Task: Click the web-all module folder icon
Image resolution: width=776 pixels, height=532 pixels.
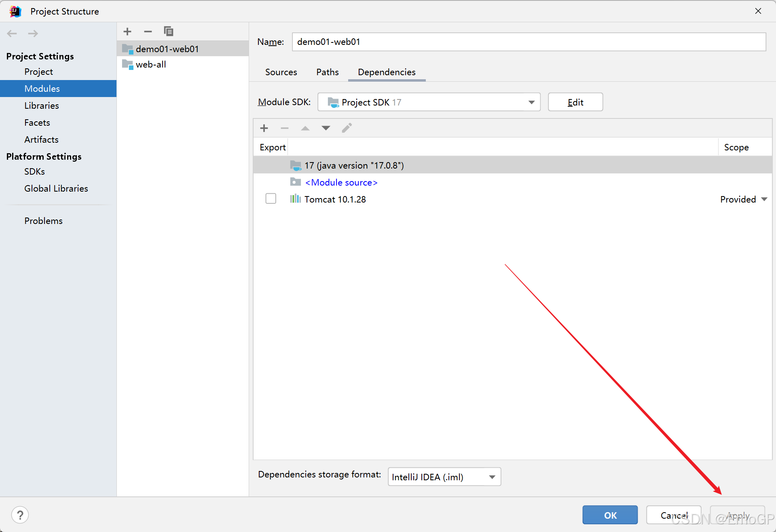Action: point(128,65)
